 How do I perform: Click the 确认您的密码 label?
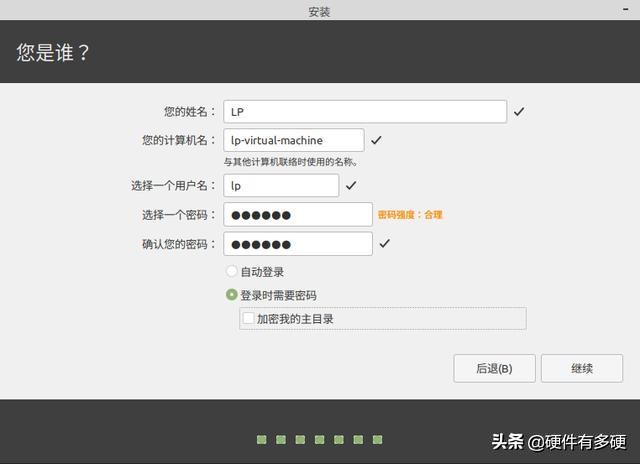[x=179, y=244]
